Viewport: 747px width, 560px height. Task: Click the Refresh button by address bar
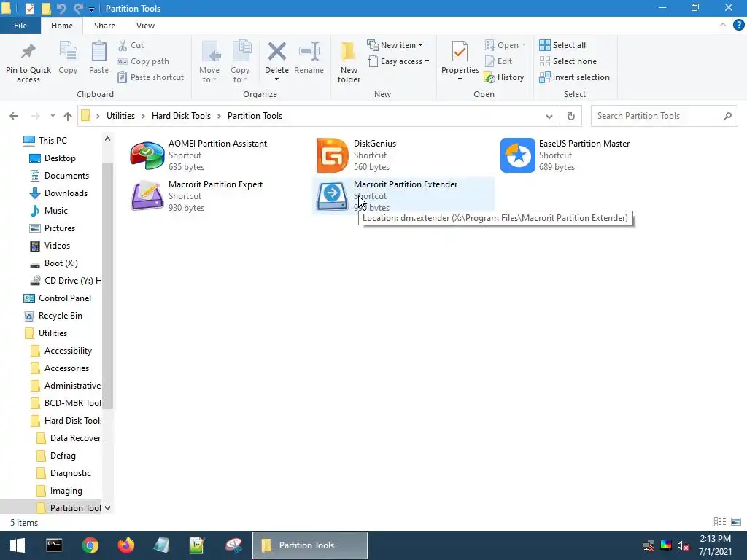[x=570, y=116]
